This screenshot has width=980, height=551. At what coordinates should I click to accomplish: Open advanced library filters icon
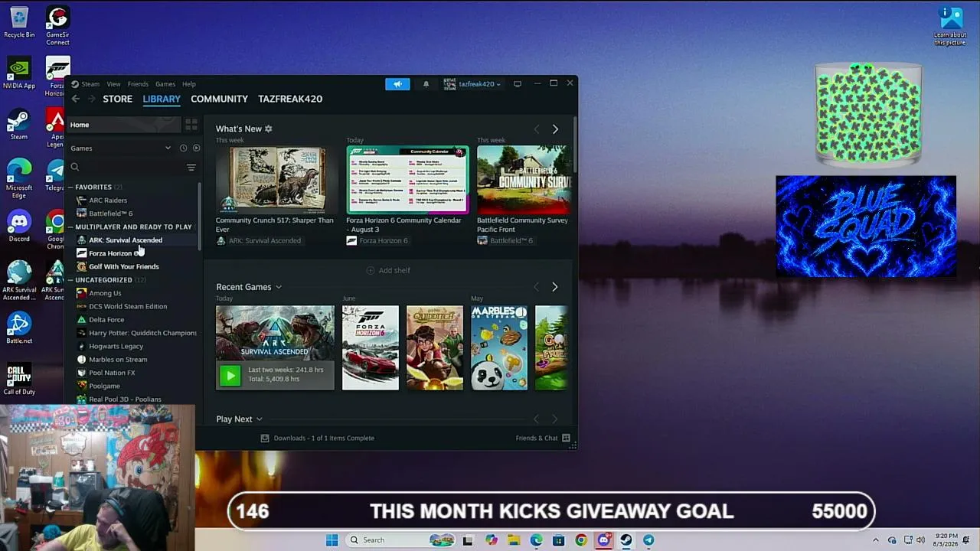[191, 167]
